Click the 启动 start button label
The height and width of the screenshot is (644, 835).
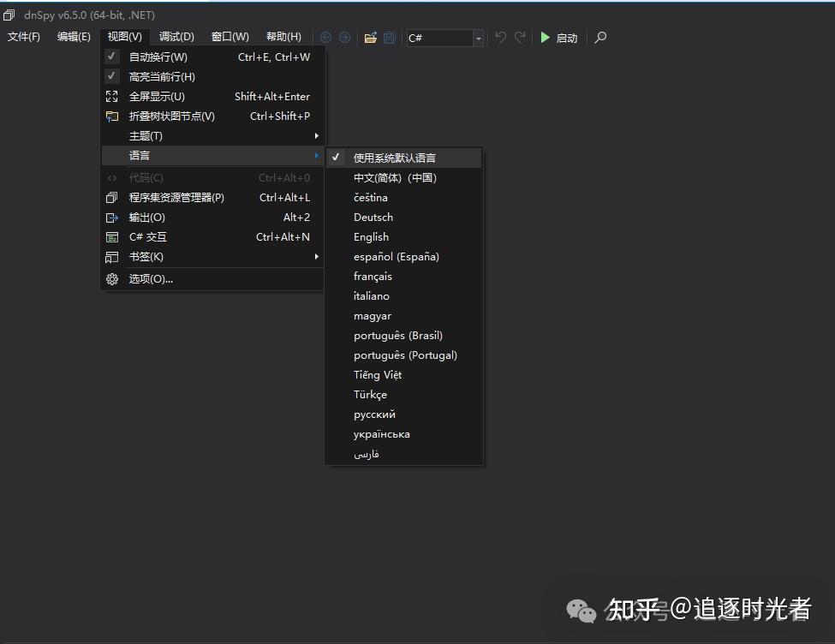click(x=567, y=38)
